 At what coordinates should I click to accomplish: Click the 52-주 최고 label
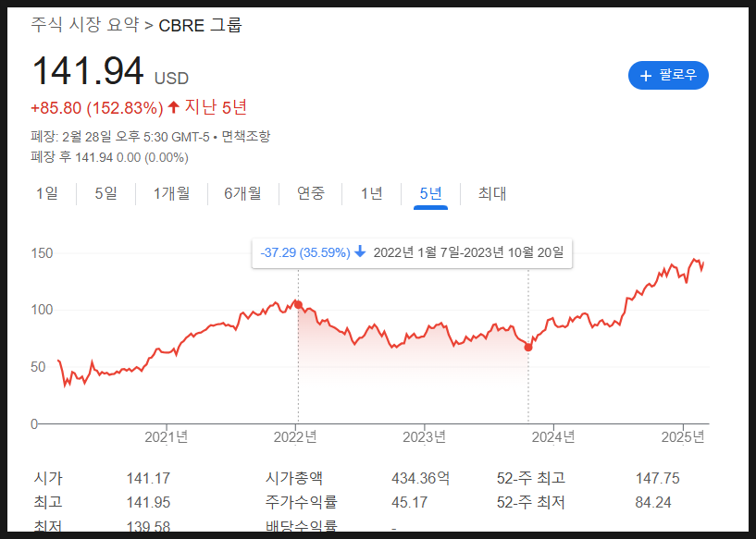[x=531, y=478]
